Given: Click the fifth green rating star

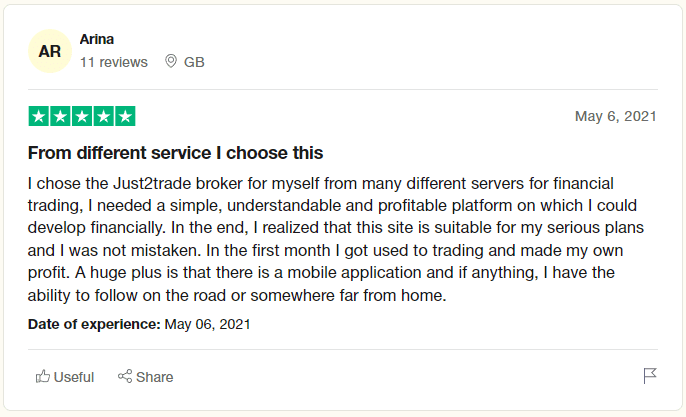Looking at the screenshot, I should pos(125,116).
